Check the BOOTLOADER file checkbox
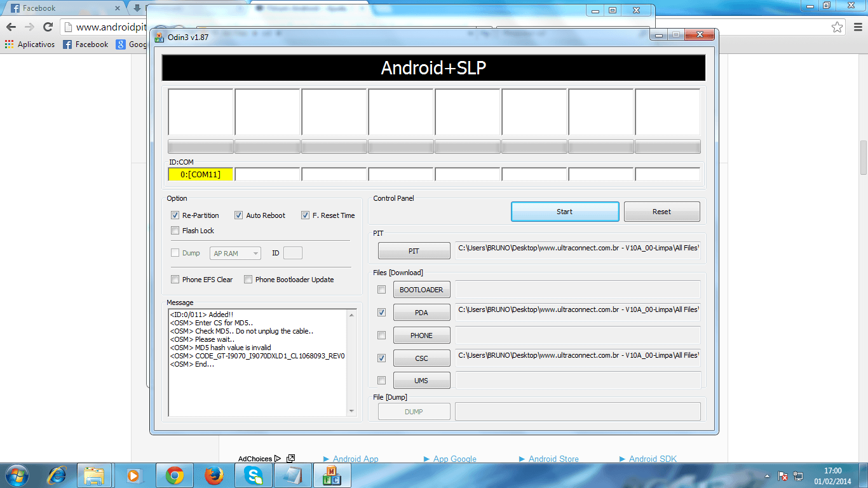868x488 pixels. coord(382,290)
